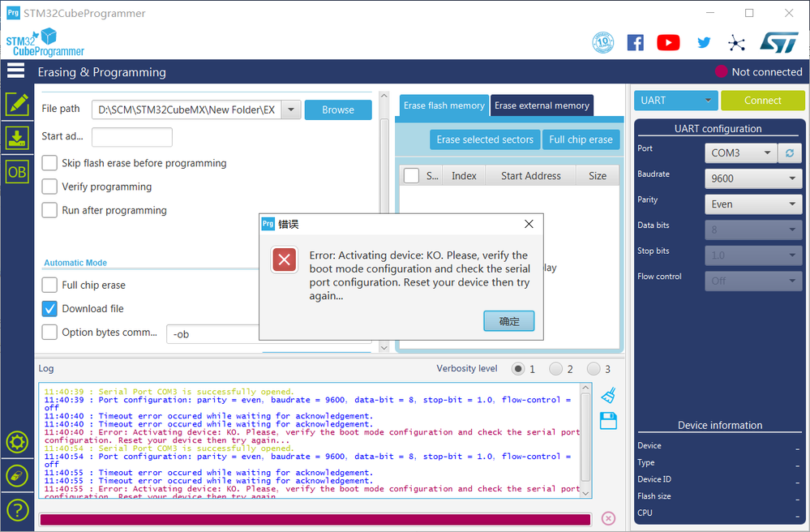Viewport: 810px width, 532px height.
Task: Check the select-all sectors header checkbox
Action: [x=411, y=176]
